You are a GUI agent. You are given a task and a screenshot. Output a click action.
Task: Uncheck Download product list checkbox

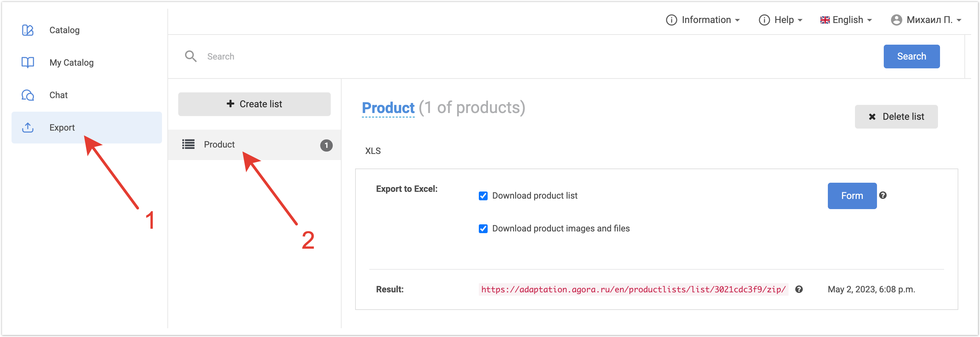[483, 196]
